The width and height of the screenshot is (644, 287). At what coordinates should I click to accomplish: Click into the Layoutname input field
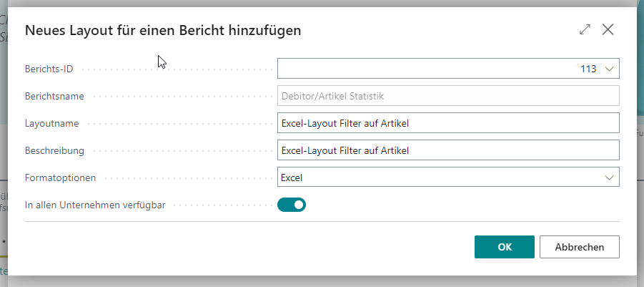pyautogui.click(x=448, y=123)
